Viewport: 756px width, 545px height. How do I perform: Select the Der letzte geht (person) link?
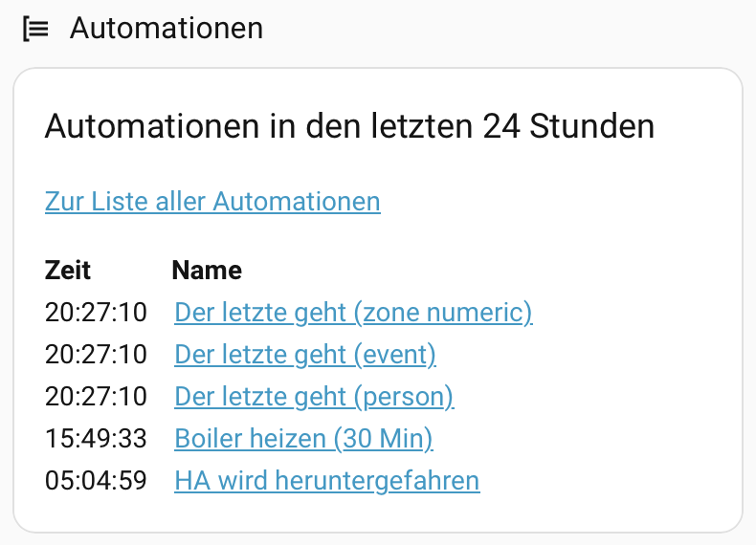(314, 397)
